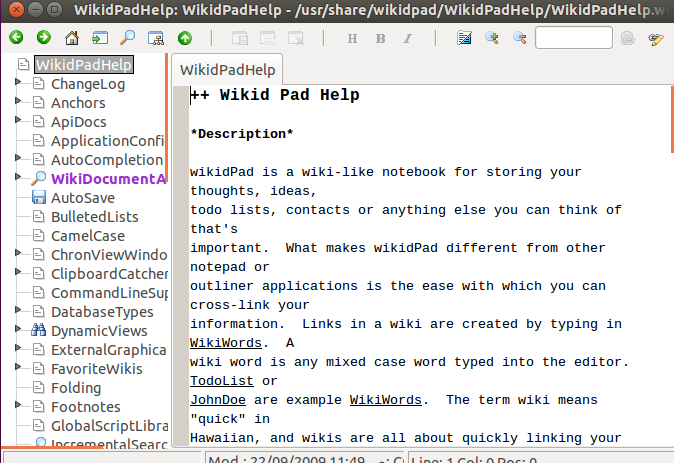Click the view tree structure toolbar icon

pyautogui.click(x=156, y=38)
